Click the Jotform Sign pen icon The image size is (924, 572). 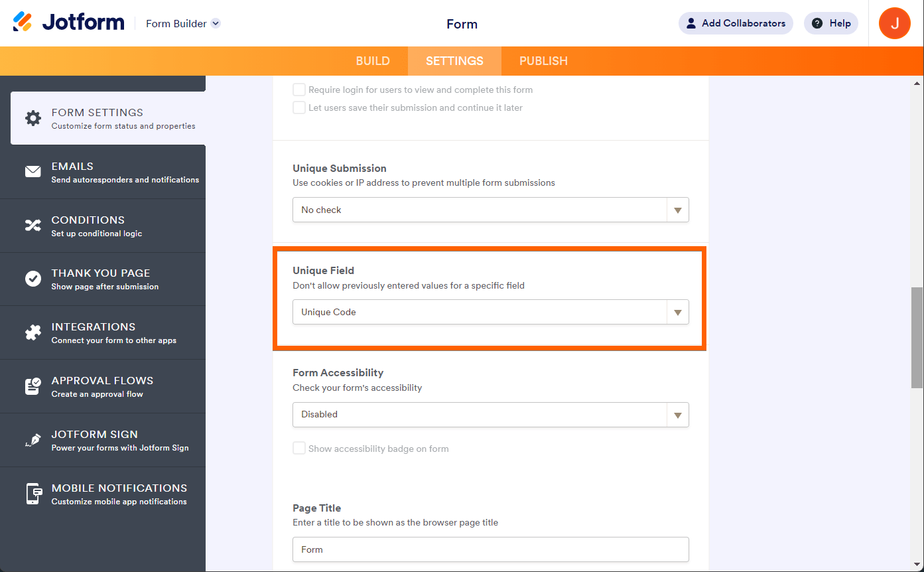[x=33, y=440]
